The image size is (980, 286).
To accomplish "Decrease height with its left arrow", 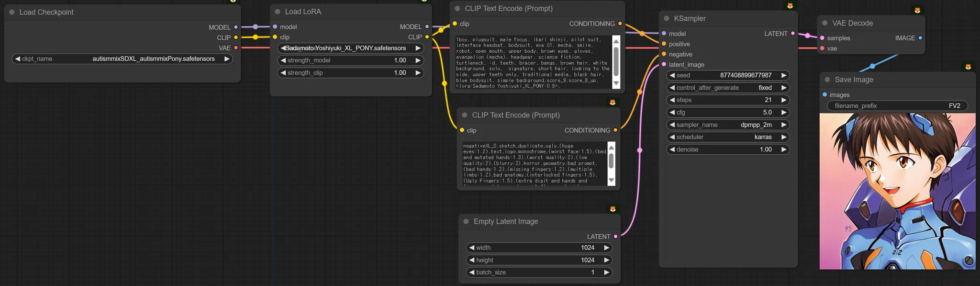I will pos(471,260).
